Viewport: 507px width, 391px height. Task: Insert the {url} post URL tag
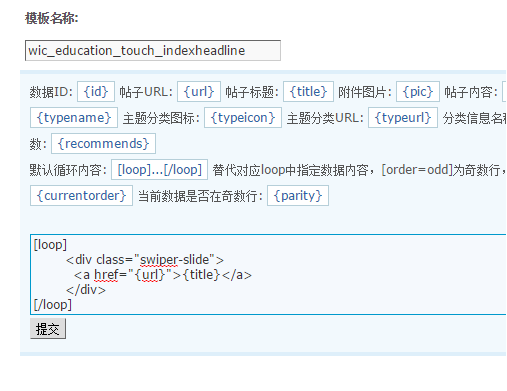(x=199, y=91)
